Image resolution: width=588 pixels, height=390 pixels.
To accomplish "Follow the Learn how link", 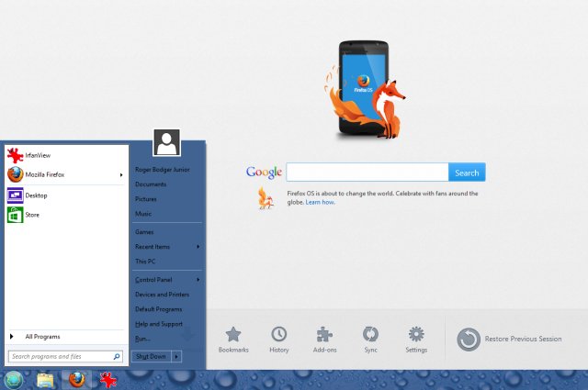I will [320, 202].
